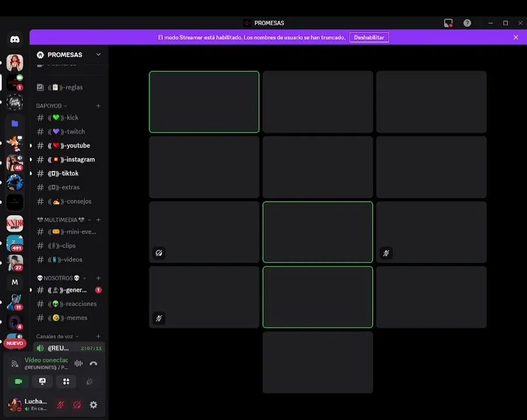Open the kick channel
This screenshot has height=420, width=527.
tap(68, 118)
